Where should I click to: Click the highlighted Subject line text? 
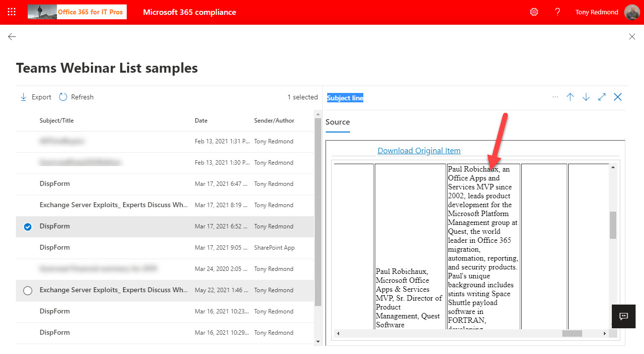coord(345,98)
